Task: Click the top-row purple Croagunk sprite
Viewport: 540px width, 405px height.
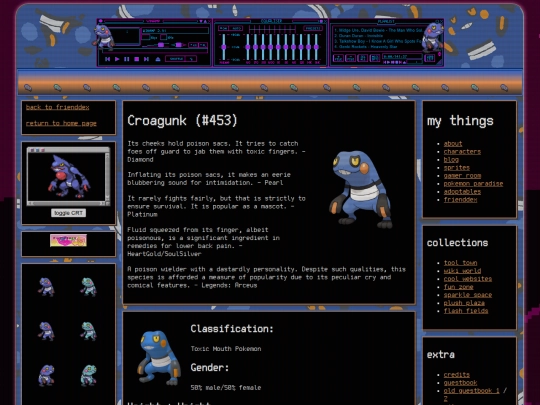Action: [x=46, y=287]
